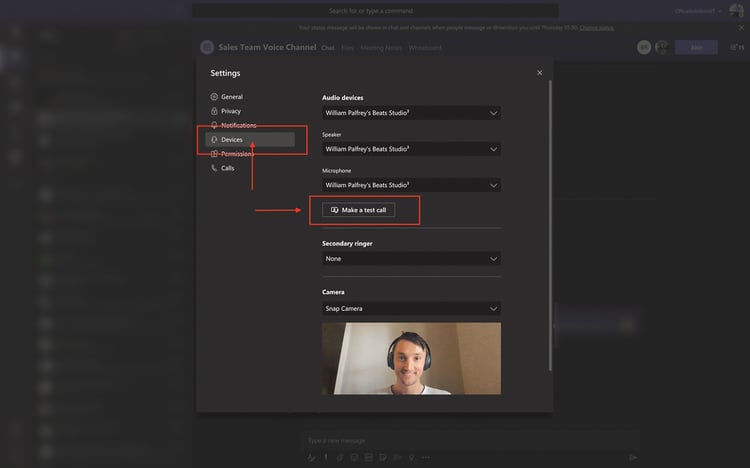The width and height of the screenshot is (750, 468).
Task: Click the Settings dialog vertical scrollbar
Action: 550,225
